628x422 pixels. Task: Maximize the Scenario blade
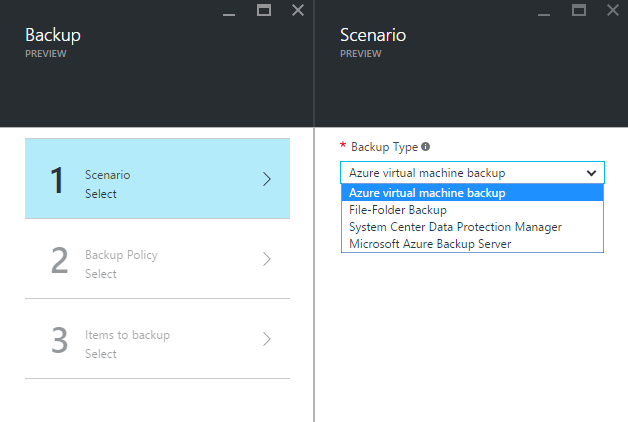(579, 10)
